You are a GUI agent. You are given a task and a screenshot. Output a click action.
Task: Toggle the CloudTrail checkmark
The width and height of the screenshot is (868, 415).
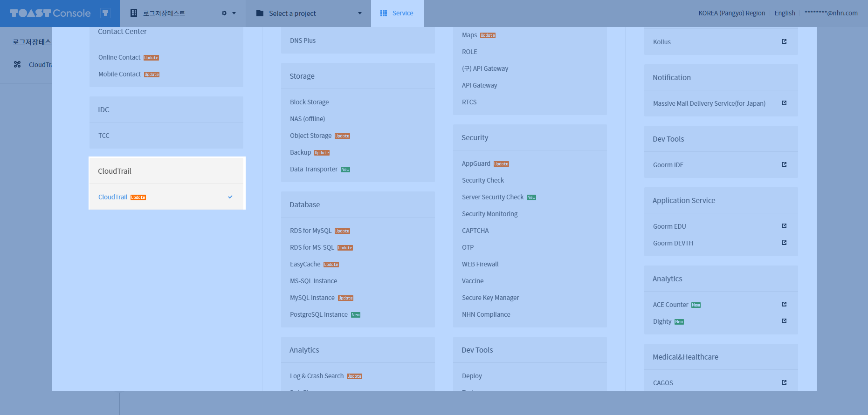pyautogui.click(x=230, y=197)
